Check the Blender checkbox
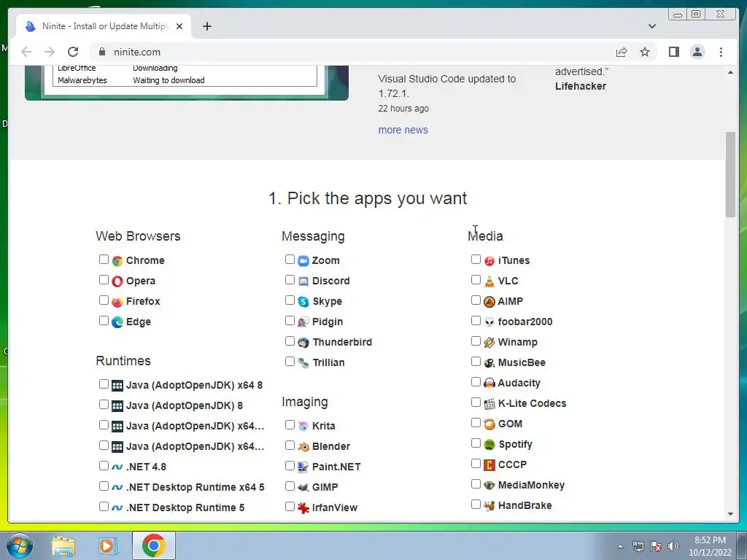The width and height of the screenshot is (747, 560). pos(290,446)
